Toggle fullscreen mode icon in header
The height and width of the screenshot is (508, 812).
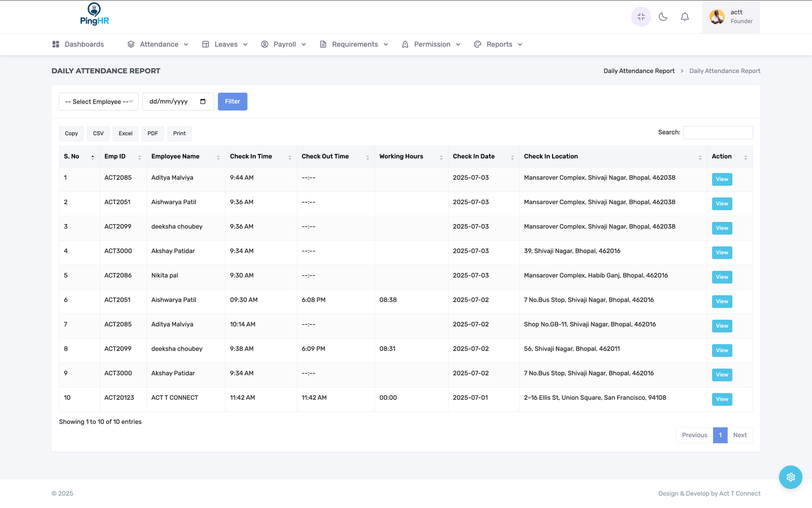(x=641, y=17)
